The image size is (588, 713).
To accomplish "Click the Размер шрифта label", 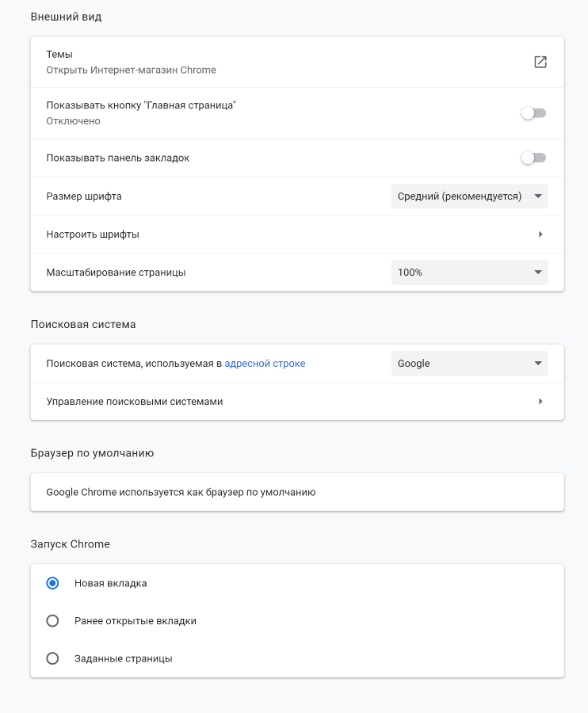I will pyautogui.click(x=84, y=196).
